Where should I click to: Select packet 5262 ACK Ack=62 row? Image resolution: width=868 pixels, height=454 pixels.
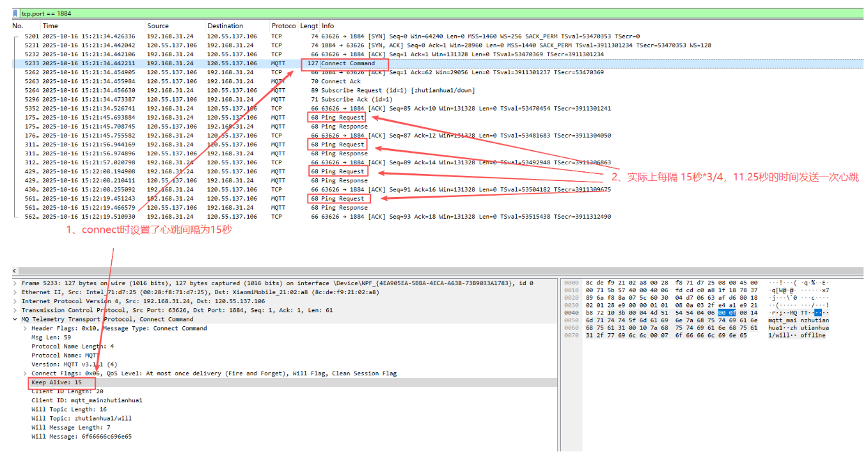(x=437, y=72)
